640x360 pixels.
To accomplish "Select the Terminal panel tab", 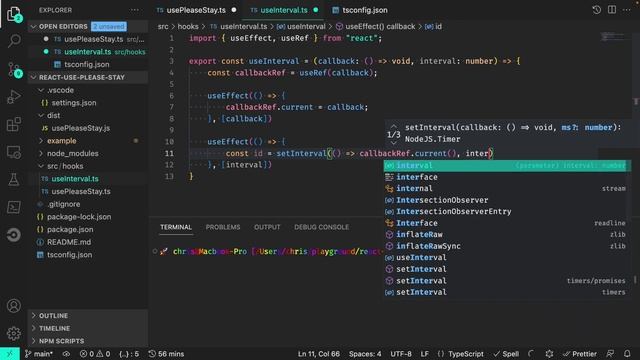I will [x=176, y=227].
